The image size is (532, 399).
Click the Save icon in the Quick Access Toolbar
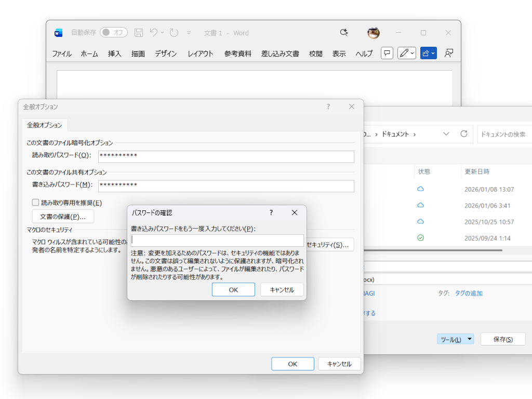point(138,32)
